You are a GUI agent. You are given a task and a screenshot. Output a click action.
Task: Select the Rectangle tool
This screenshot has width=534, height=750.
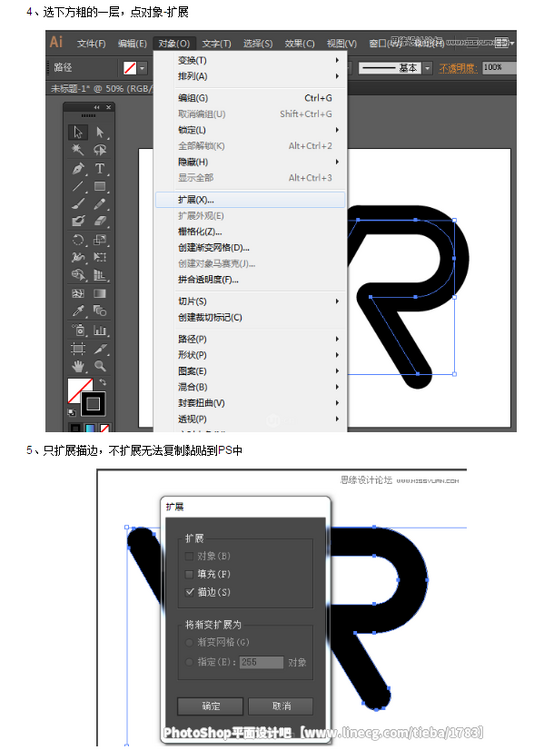(x=100, y=186)
